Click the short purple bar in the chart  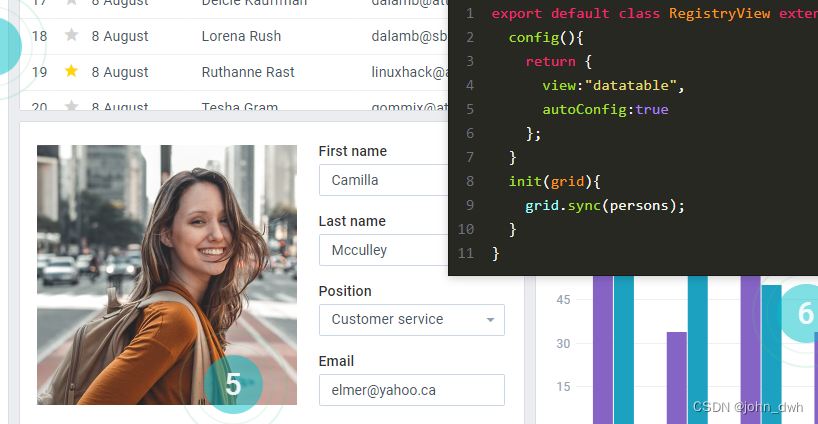677,378
